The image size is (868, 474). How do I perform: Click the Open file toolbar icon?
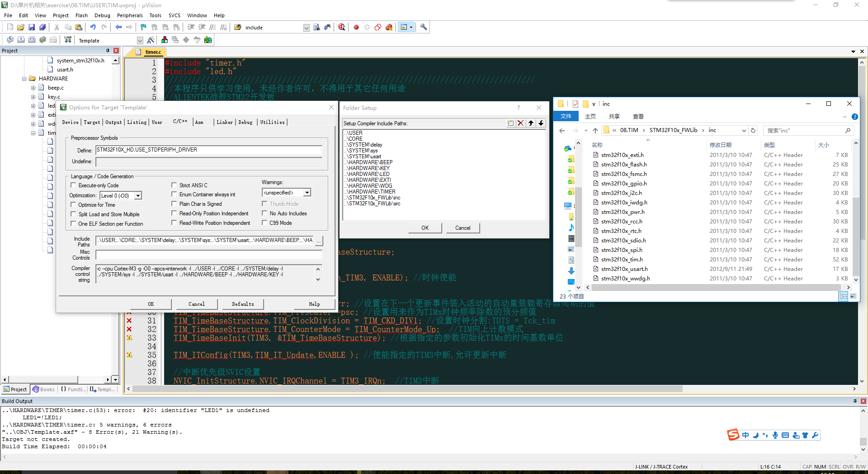click(21, 28)
